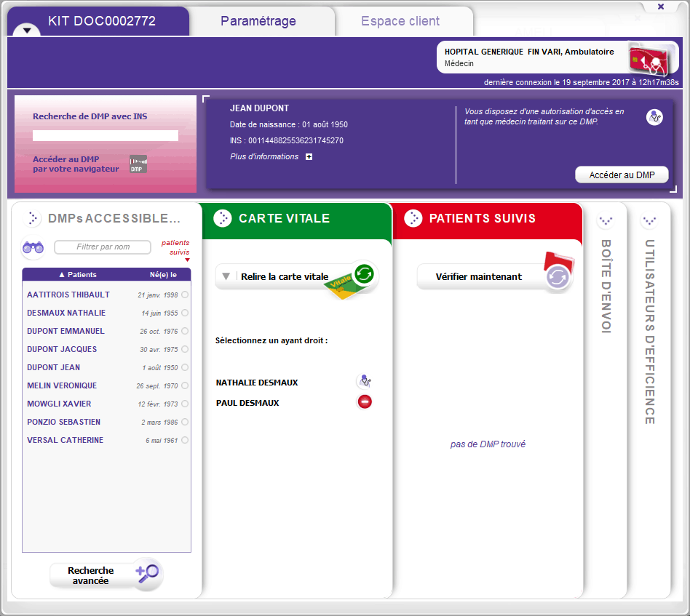Click the CARTE VITALE panel title
690x616 pixels.
point(285,218)
